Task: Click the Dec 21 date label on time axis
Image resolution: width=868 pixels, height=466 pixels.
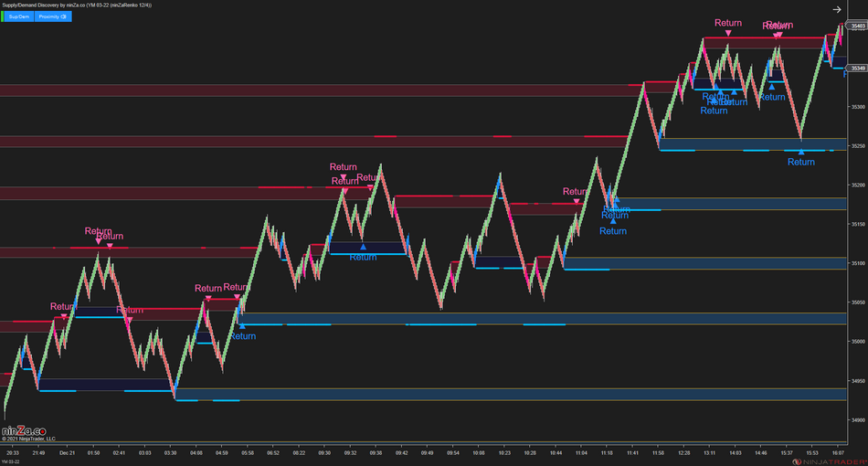Action: tap(67, 452)
